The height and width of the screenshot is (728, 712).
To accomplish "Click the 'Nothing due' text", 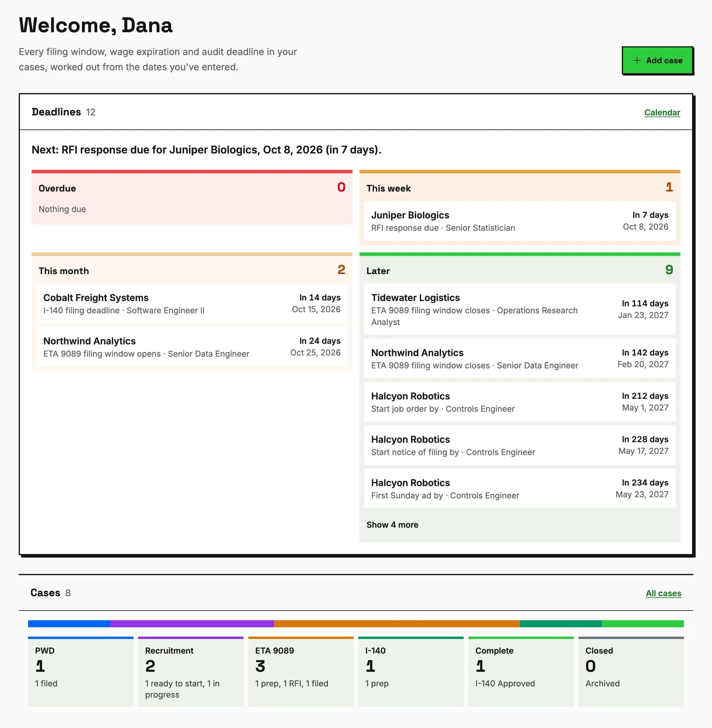I will (62, 209).
